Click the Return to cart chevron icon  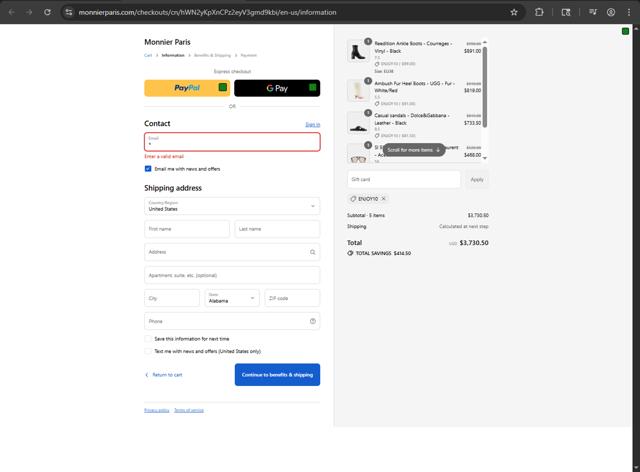point(147,375)
